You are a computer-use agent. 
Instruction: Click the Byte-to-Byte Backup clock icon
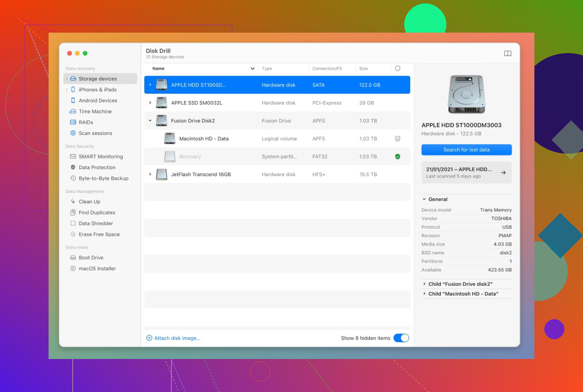[73, 178]
